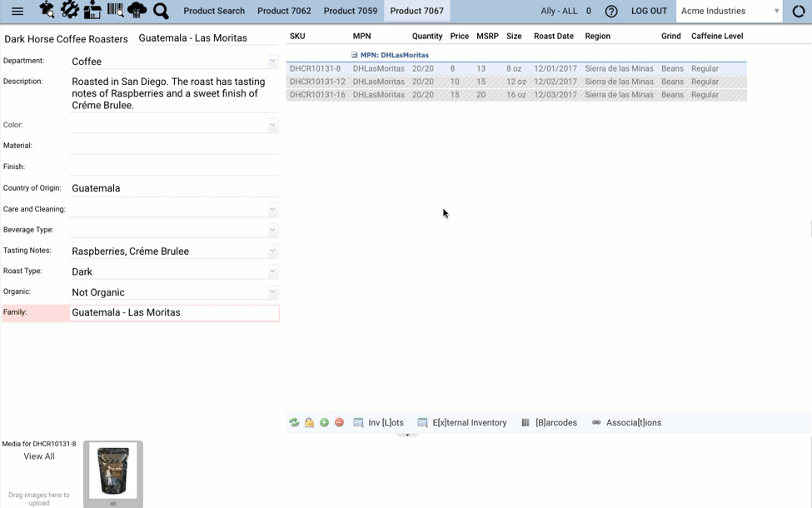Click Ally - ALL user label
The width and height of the screenshot is (812, 508).
(x=559, y=11)
